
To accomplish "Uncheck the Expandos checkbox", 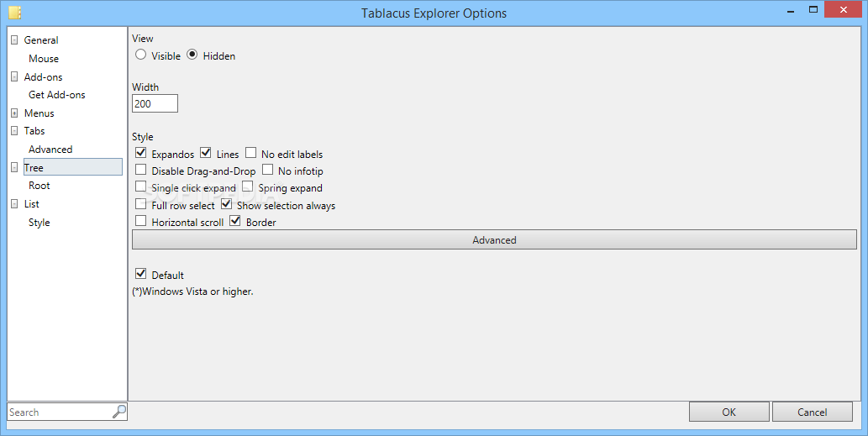I will 140,153.
